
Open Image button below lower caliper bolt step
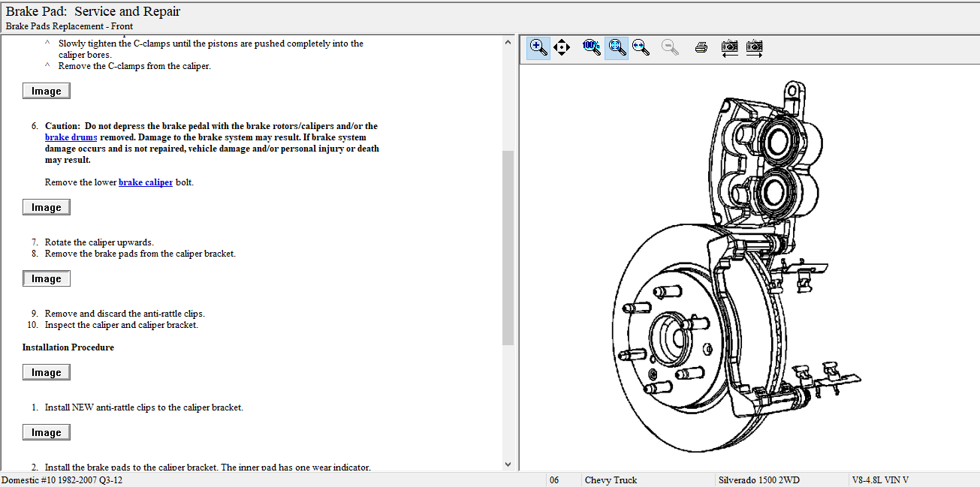[x=47, y=207]
